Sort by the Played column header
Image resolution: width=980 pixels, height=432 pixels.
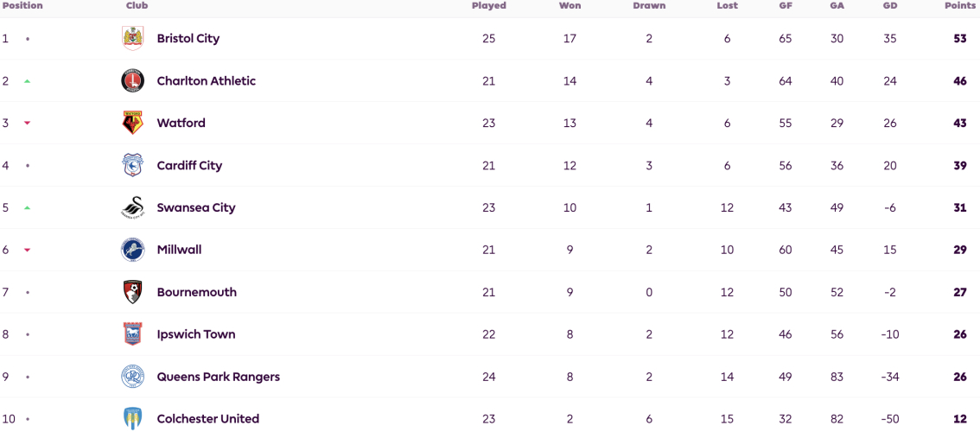tap(489, 6)
